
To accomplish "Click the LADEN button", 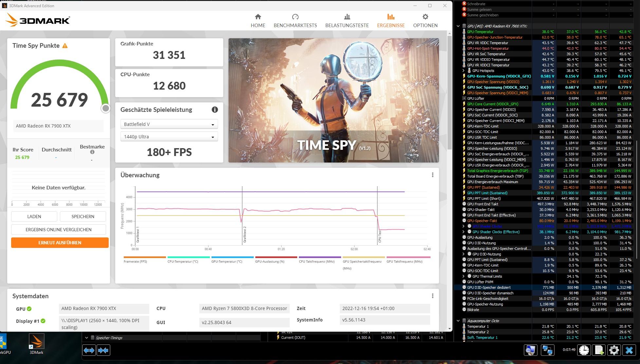I will pos(34,217).
